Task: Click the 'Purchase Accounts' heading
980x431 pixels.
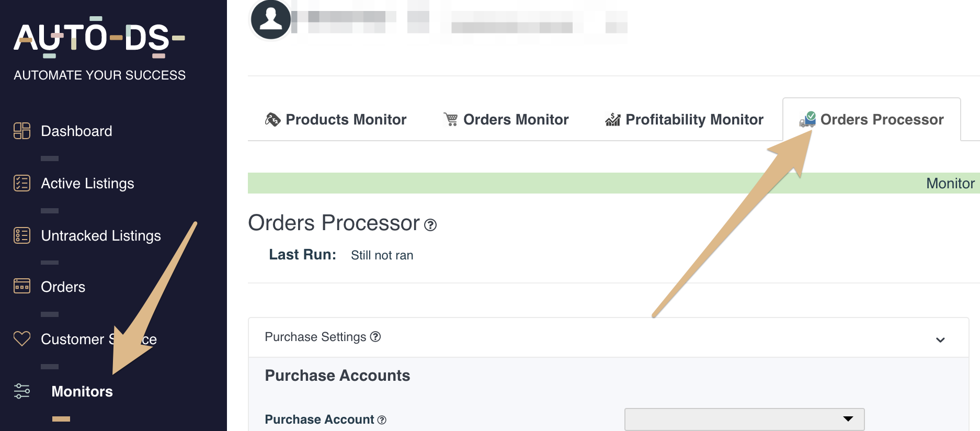Action: [337, 376]
